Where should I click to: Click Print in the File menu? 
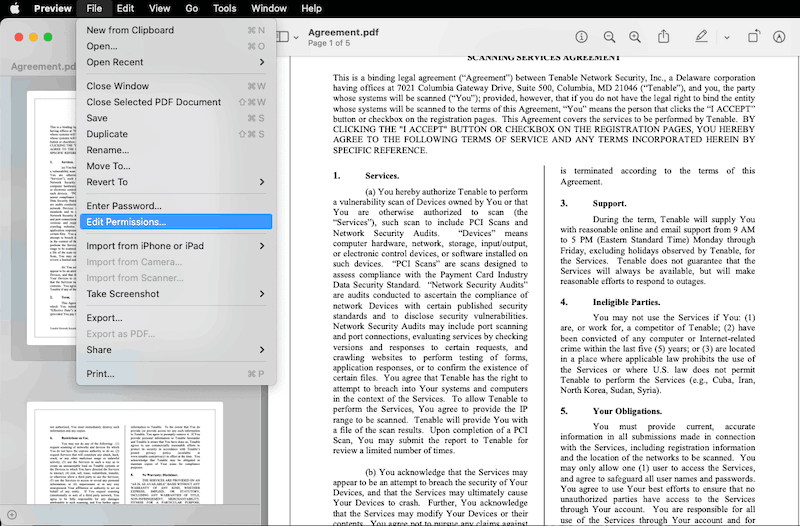[x=100, y=374]
